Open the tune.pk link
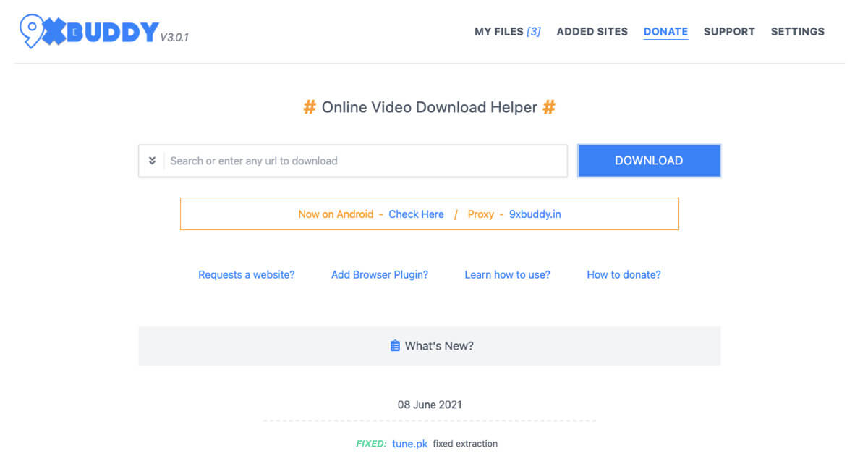Image resolution: width=868 pixels, height=456 pixels. tap(409, 444)
